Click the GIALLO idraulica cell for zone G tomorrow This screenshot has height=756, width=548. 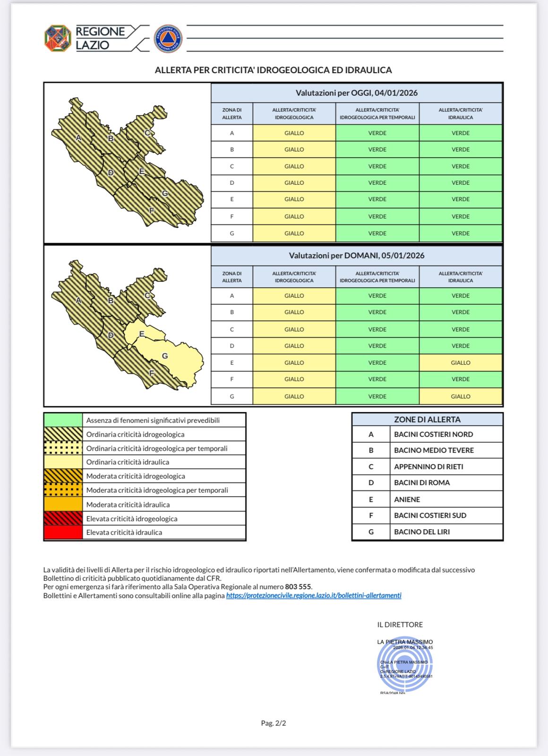(x=460, y=396)
